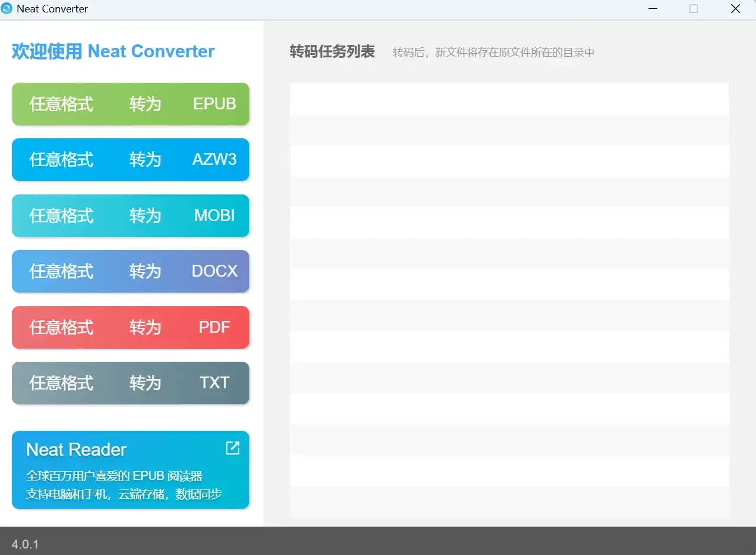Click the 欢迎使用 Neat Converter heading
This screenshot has height=555, width=756.
tap(112, 51)
